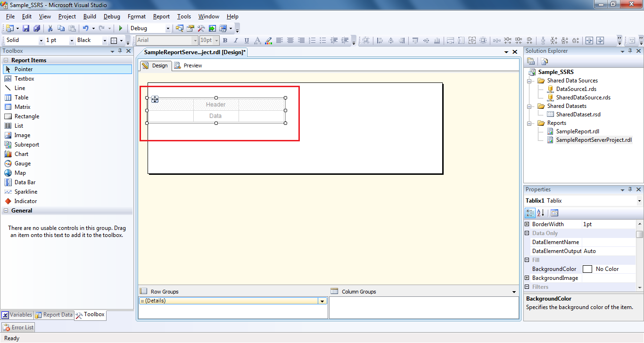Click the Property Pages icon in Properties
This screenshot has width=644, height=343.
pos(554,213)
